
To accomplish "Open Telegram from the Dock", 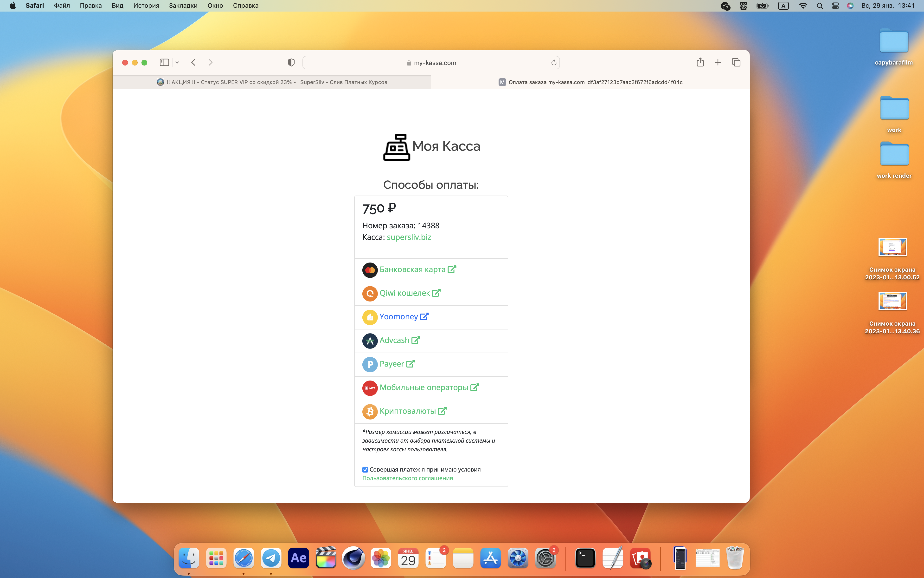I will [x=271, y=558].
